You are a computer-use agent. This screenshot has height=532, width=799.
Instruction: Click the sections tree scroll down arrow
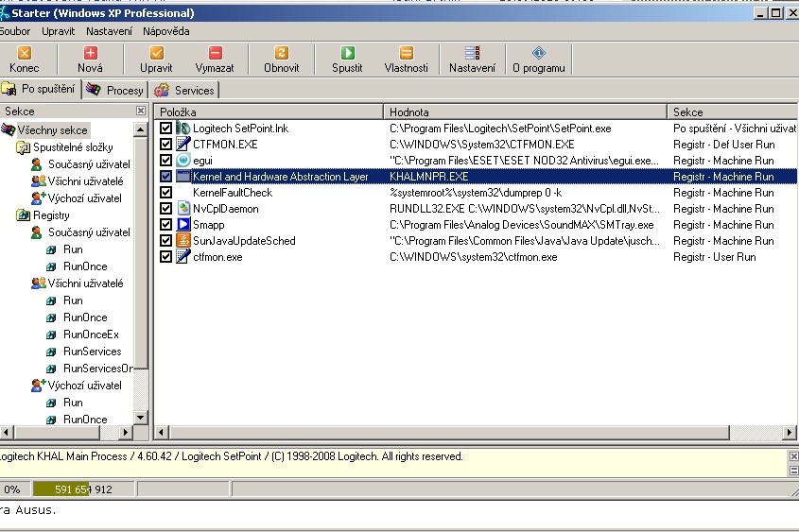pyautogui.click(x=141, y=417)
